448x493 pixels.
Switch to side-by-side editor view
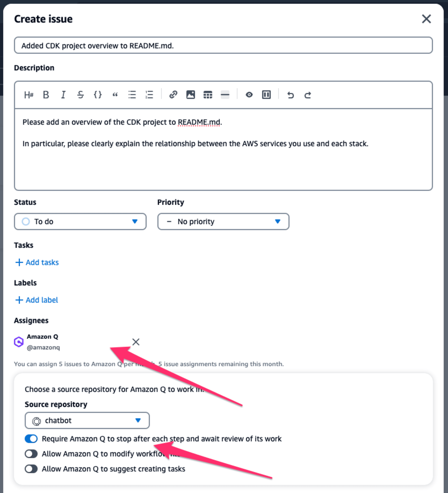click(x=266, y=95)
